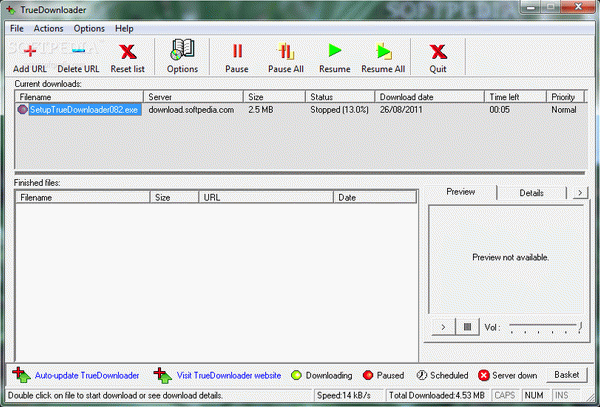Sort by Priority column header
Image resolution: width=600 pixels, height=407 pixels.
click(x=566, y=97)
